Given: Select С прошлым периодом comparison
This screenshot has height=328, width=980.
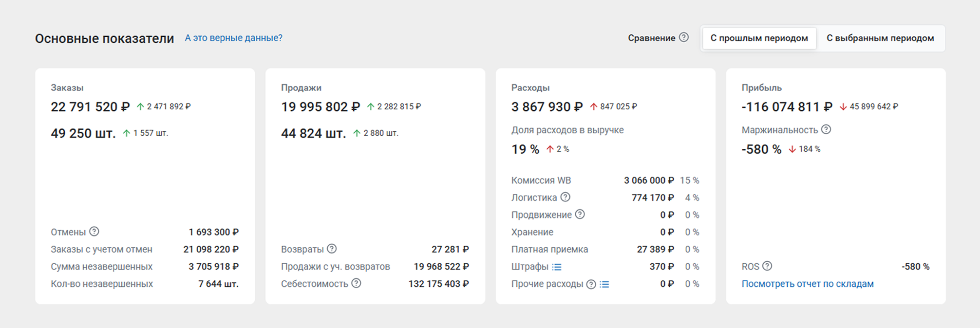Looking at the screenshot, I should [759, 38].
